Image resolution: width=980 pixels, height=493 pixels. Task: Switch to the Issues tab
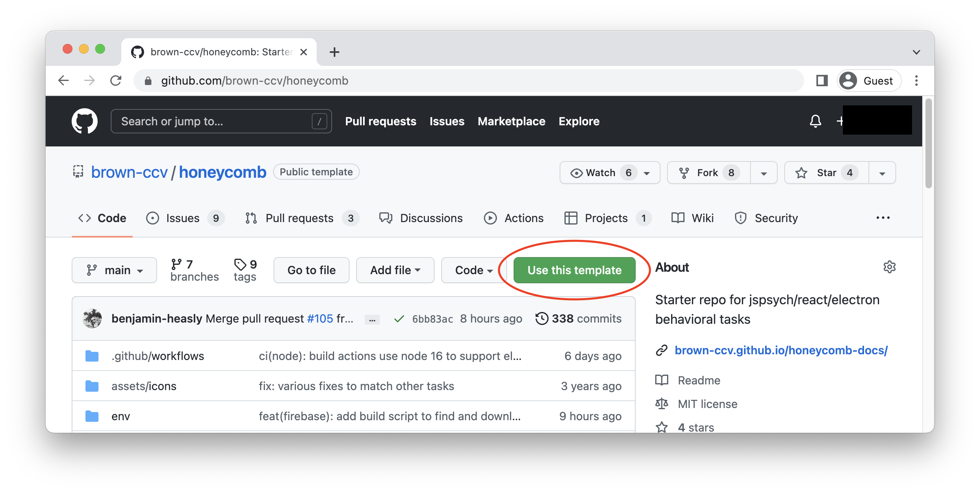tap(185, 218)
